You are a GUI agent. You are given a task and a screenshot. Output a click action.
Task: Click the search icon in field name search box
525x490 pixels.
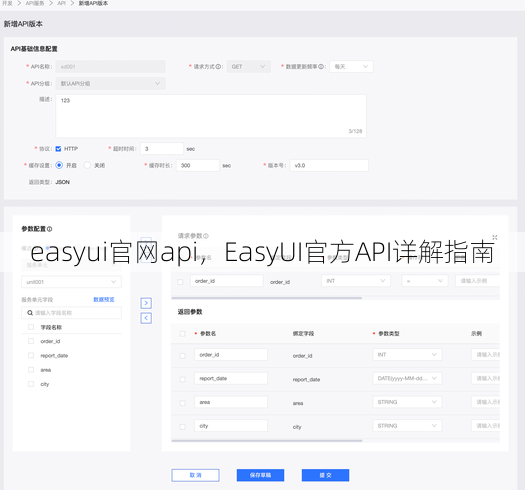pyautogui.click(x=30, y=313)
